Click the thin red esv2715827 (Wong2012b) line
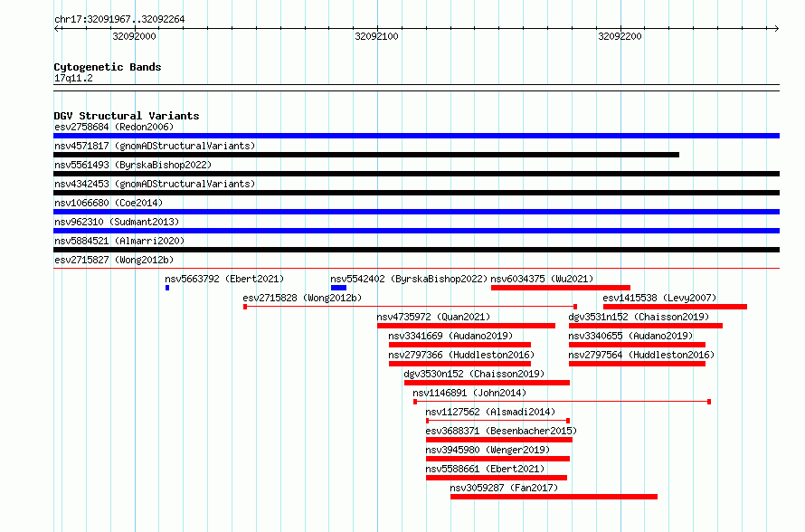The width and height of the screenshot is (805, 532). point(416,268)
